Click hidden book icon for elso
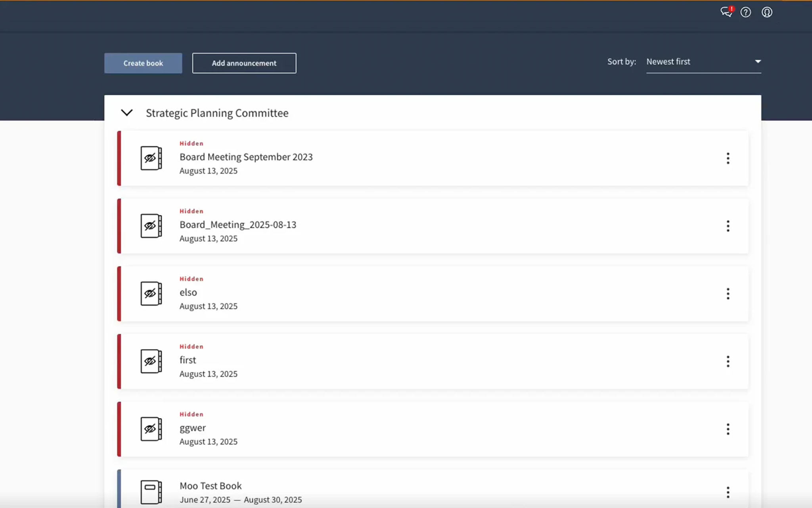This screenshot has width=812, height=508. pyautogui.click(x=151, y=294)
